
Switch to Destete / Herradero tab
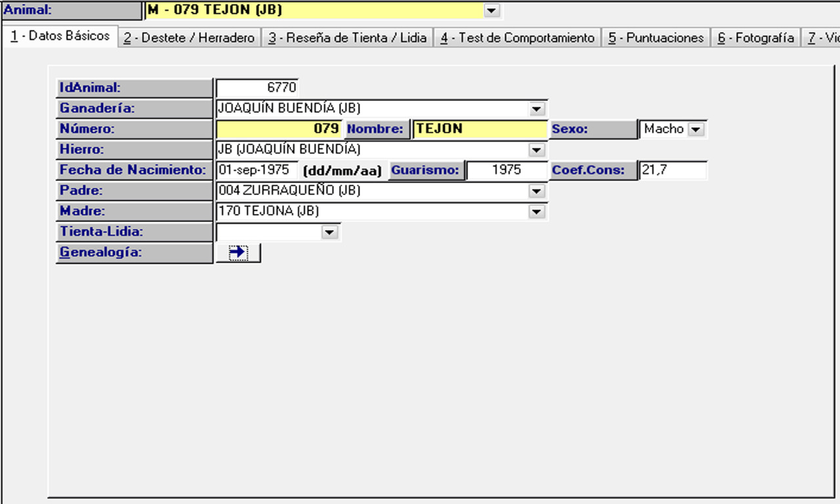tap(189, 38)
